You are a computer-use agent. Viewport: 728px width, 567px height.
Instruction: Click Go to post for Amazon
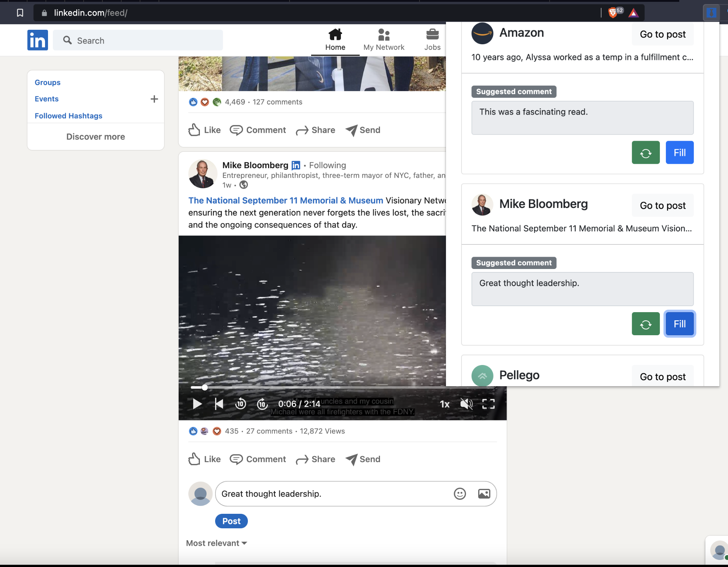[x=662, y=34]
